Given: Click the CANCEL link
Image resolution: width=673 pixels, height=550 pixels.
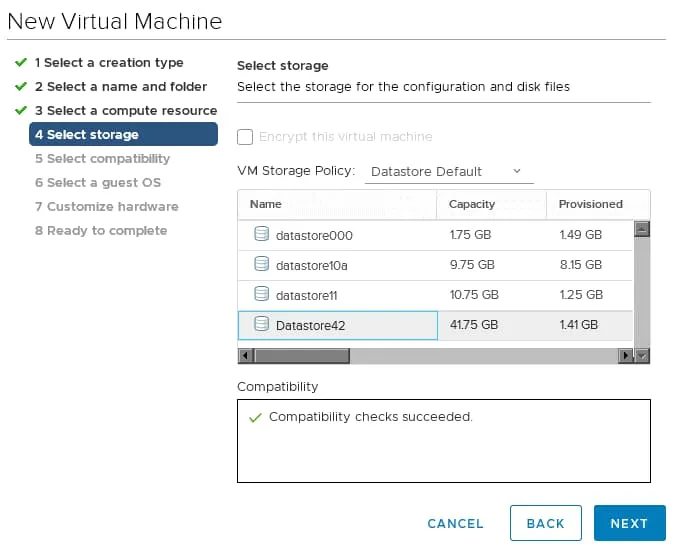Looking at the screenshot, I should pos(455,523).
